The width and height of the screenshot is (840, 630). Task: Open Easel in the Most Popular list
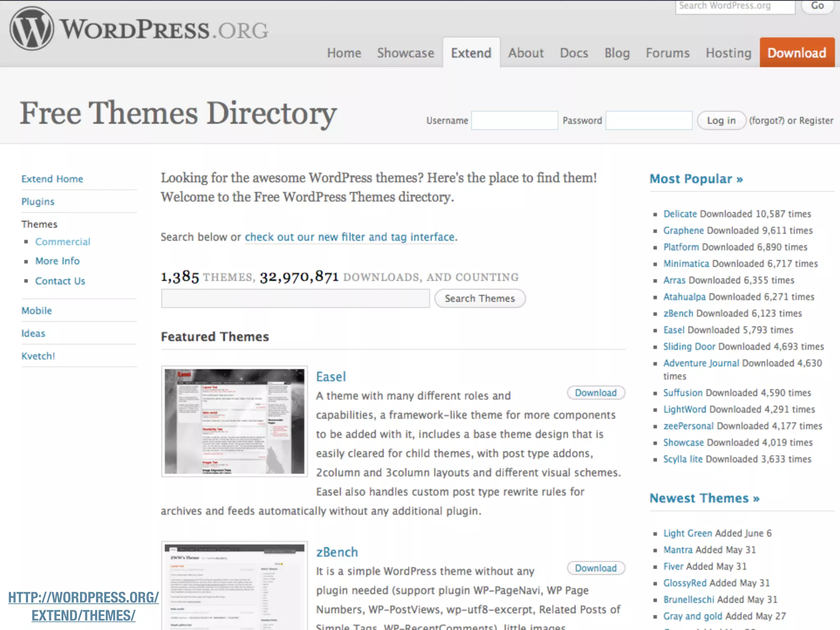674,330
